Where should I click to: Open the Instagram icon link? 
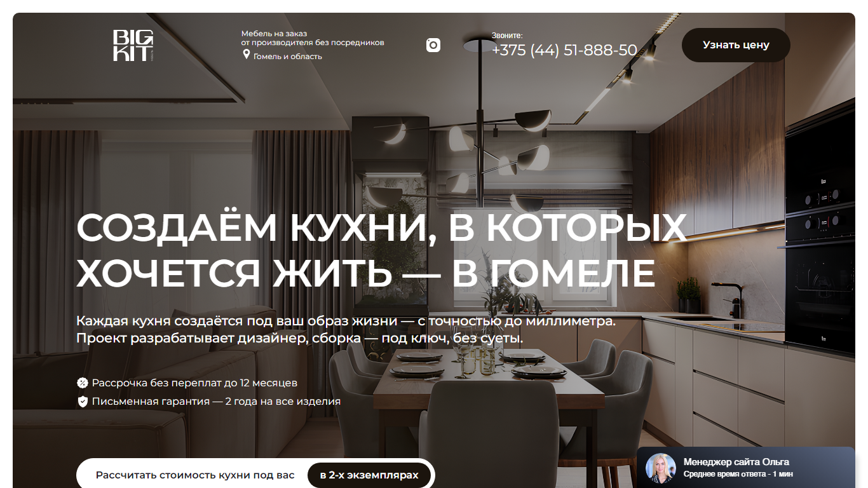click(433, 45)
